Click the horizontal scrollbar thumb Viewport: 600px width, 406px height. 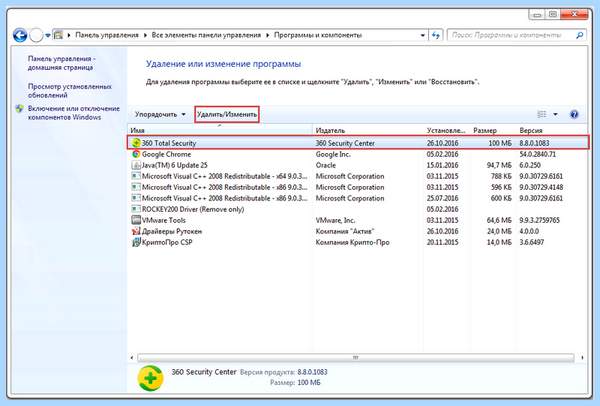pyautogui.click(x=355, y=358)
